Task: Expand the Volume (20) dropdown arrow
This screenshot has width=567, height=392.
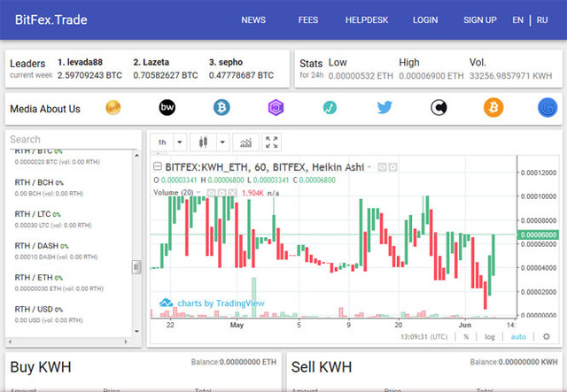Action: pos(198,193)
